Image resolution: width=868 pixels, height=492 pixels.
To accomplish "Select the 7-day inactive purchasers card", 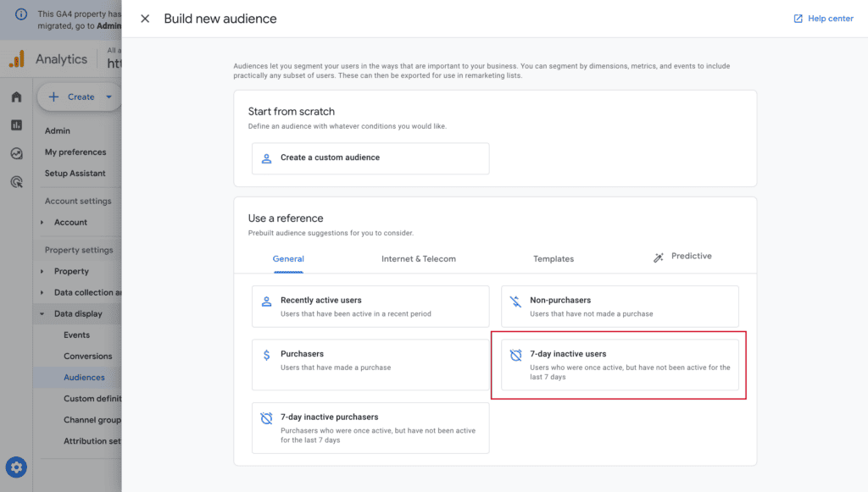I will pyautogui.click(x=370, y=428).
